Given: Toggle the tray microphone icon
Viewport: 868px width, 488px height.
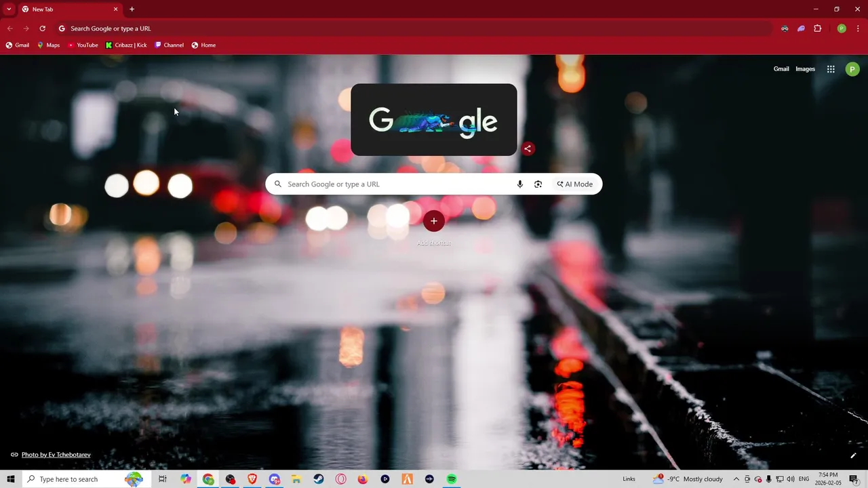Looking at the screenshot, I should (769, 479).
